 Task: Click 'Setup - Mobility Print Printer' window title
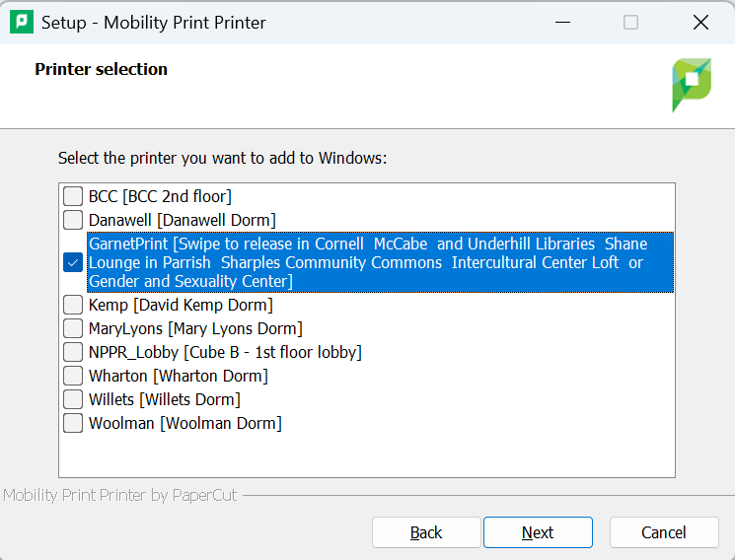point(154,23)
